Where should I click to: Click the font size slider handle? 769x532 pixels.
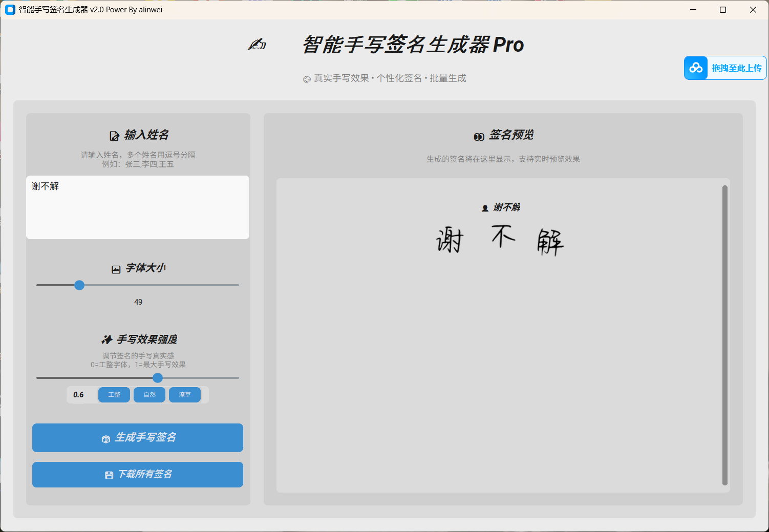(x=79, y=285)
